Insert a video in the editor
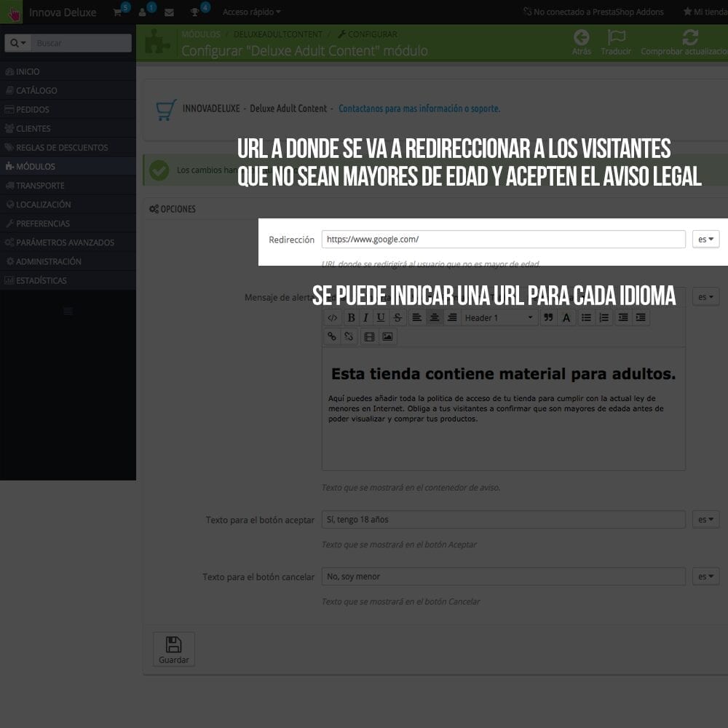 click(x=370, y=336)
